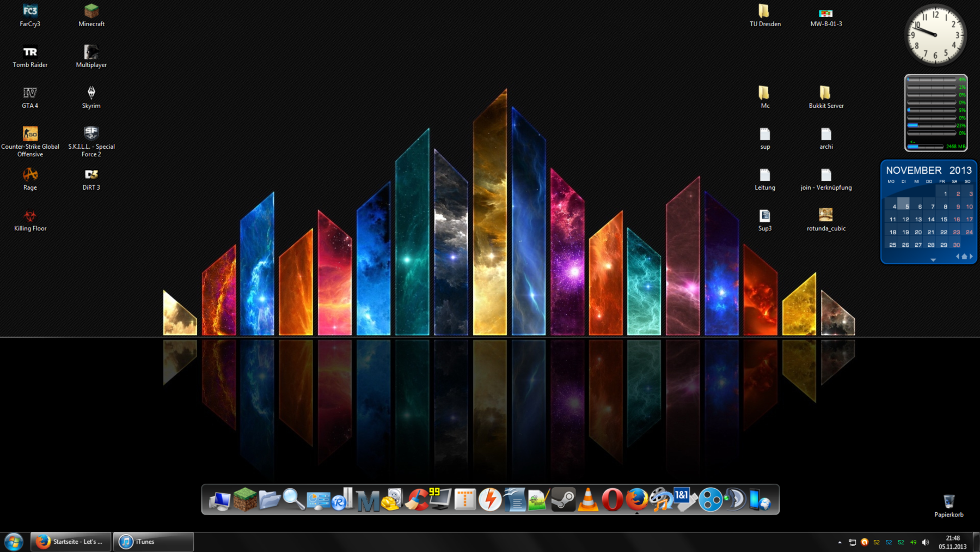Click the calendar gadget home button

(964, 256)
